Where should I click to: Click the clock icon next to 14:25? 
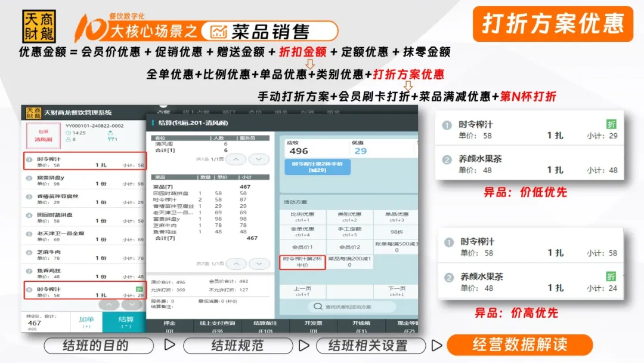68,133
